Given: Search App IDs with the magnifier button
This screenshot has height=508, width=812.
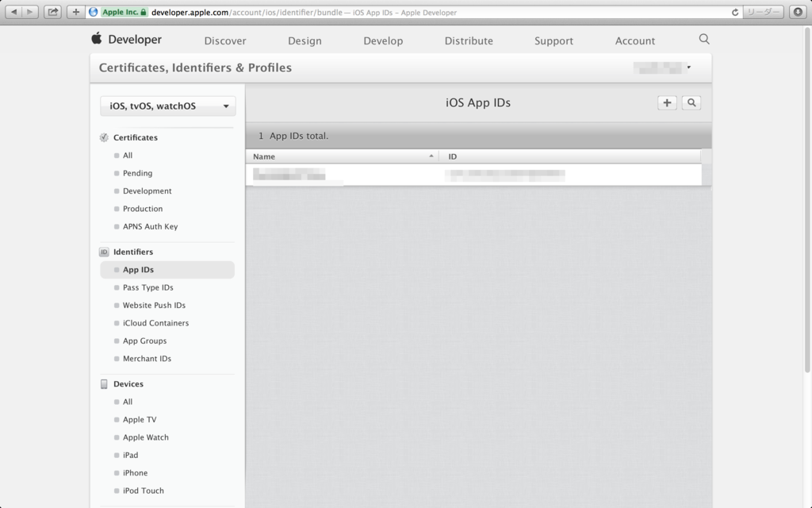Looking at the screenshot, I should [691, 102].
